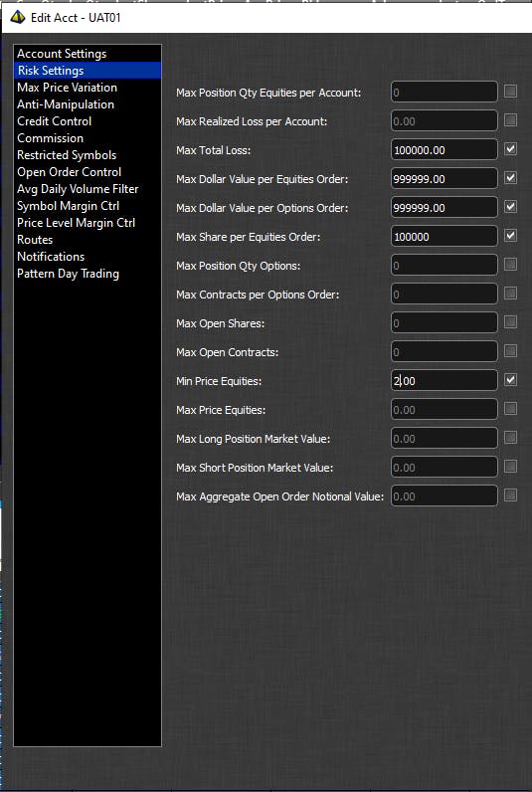Open Credit Control section
The image size is (532, 792).
point(88,121)
